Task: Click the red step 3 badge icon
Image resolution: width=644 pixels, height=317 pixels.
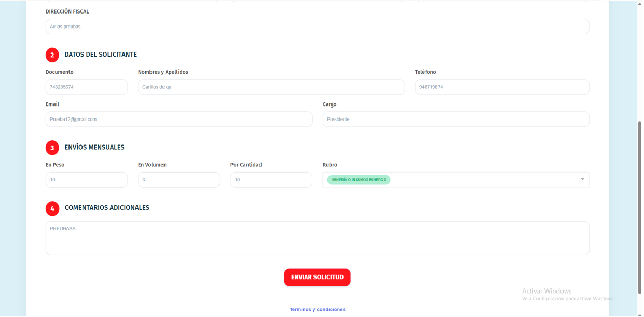Action: (52, 148)
